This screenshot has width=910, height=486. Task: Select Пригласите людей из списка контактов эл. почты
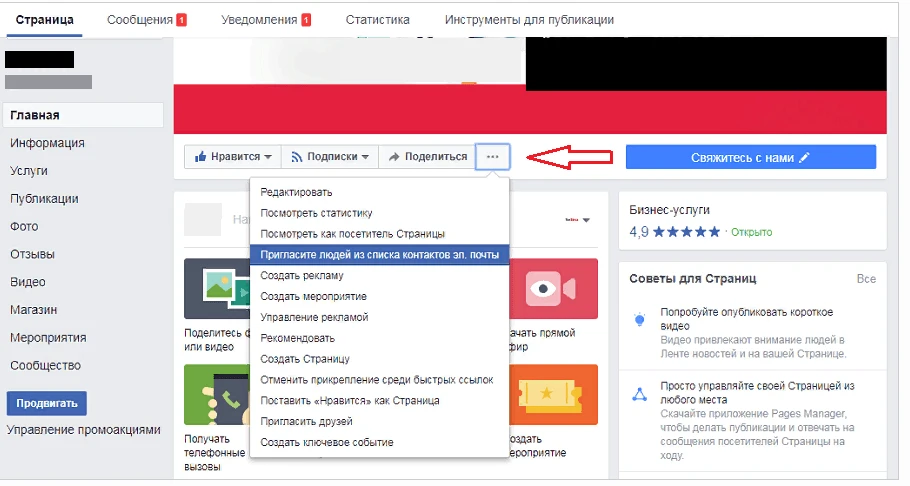click(380, 254)
